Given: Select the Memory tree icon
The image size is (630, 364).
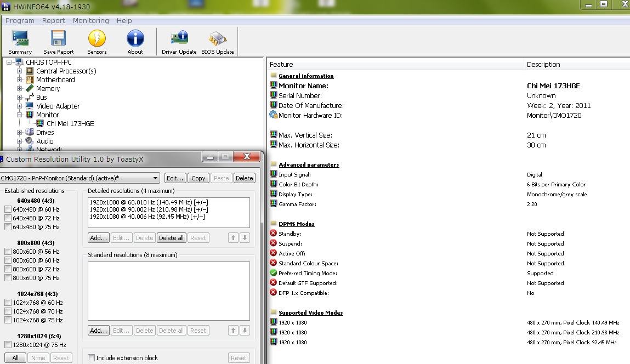Looking at the screenshot, I should (30, 88).
